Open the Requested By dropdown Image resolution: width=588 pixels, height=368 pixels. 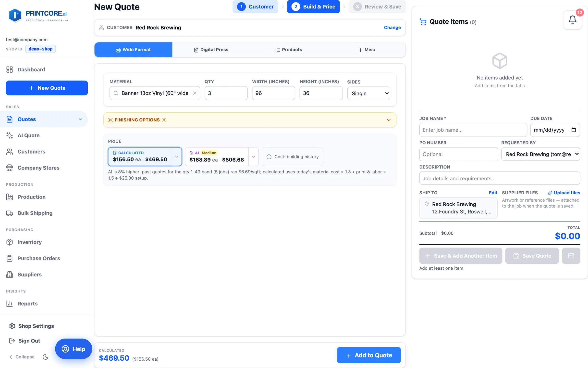point(540,154)
